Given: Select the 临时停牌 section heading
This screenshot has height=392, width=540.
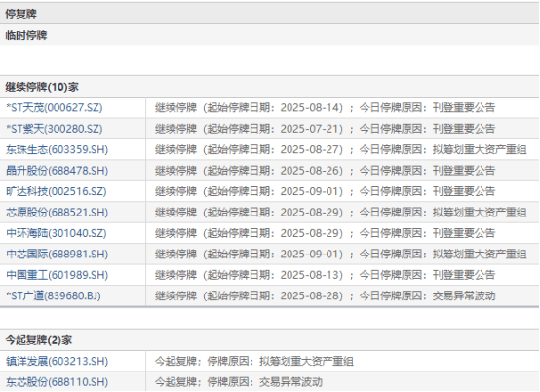Looking at the screenshot, I should click(x=26, y=35).
